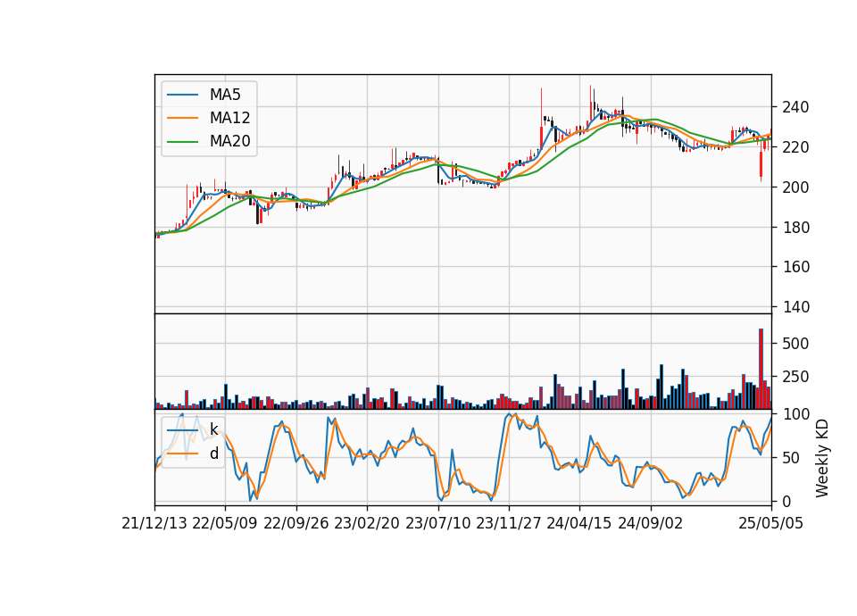The height and width of the screenshot is (616, 857).
Task: Click the 140 price axis label
Action: pos(795,306)
